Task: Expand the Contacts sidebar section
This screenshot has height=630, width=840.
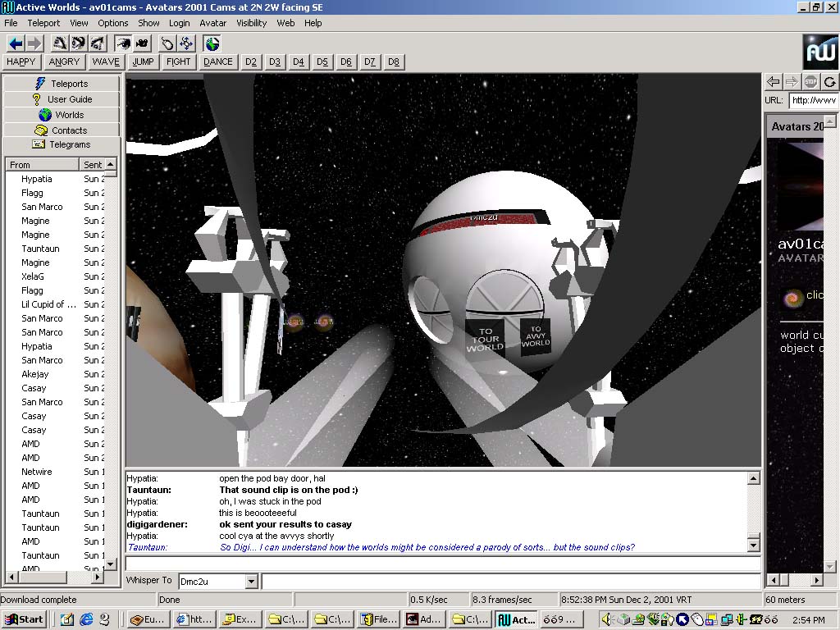Action: (62, 130)
